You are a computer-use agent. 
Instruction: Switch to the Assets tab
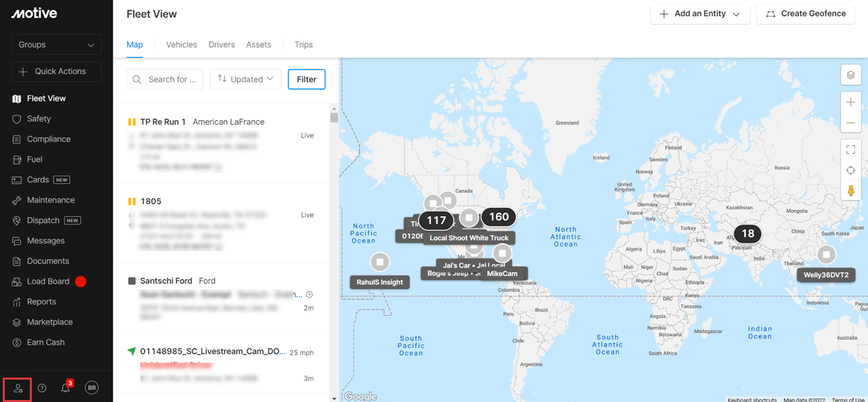pos(258,45)
